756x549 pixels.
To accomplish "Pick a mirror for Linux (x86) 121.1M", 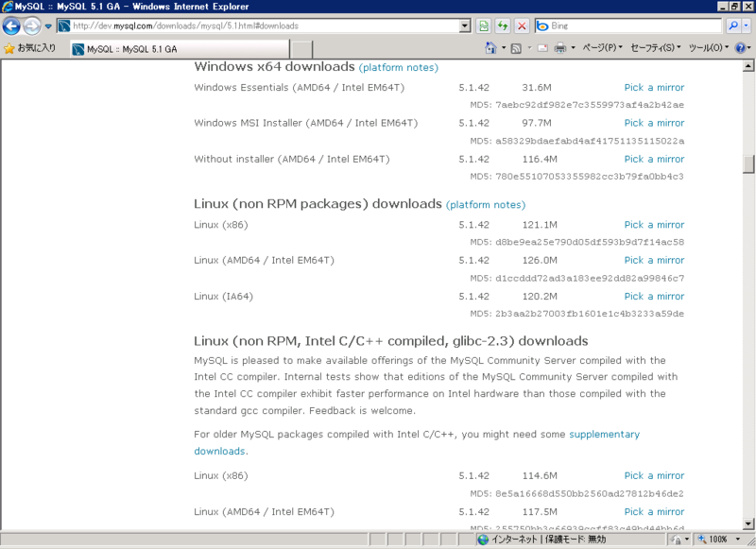I will coord(654,225).
